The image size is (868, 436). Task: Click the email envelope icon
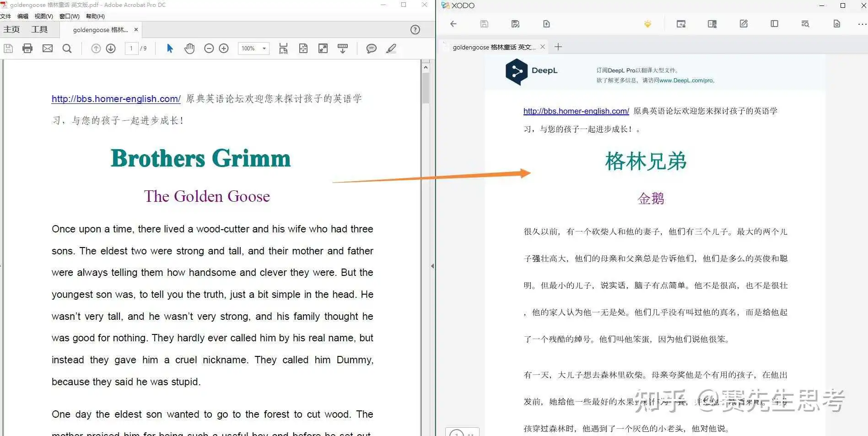[x=48, y=48]
